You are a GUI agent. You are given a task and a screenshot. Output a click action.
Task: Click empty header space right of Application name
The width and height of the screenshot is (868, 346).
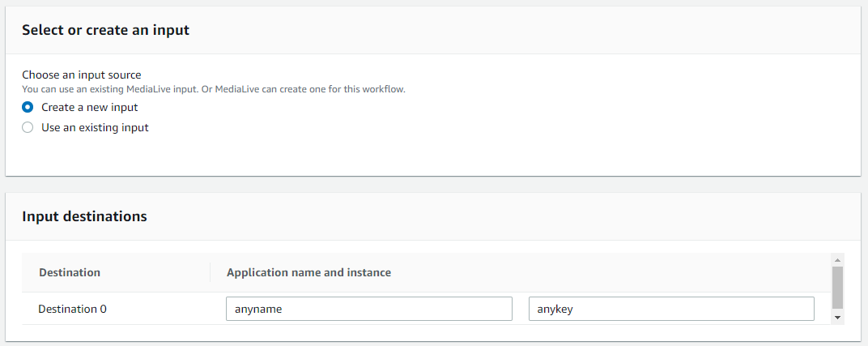[609, 272]
